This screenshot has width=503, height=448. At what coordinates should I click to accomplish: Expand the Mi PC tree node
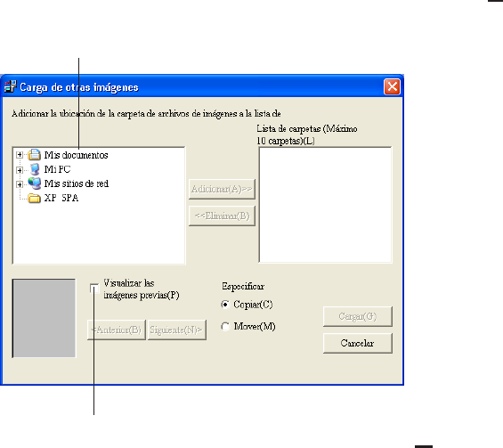tap(20, 170)
